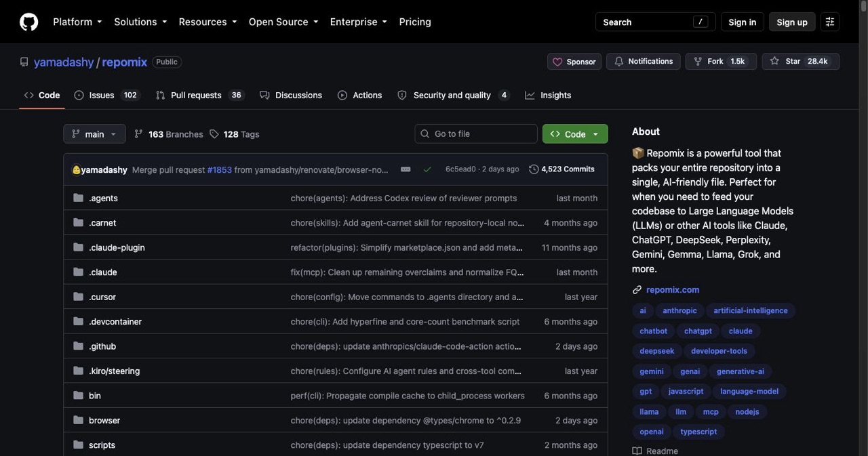868x456 pixels.
Task: Click the folder icon for .agents
Action: click(x=78, y=198)
